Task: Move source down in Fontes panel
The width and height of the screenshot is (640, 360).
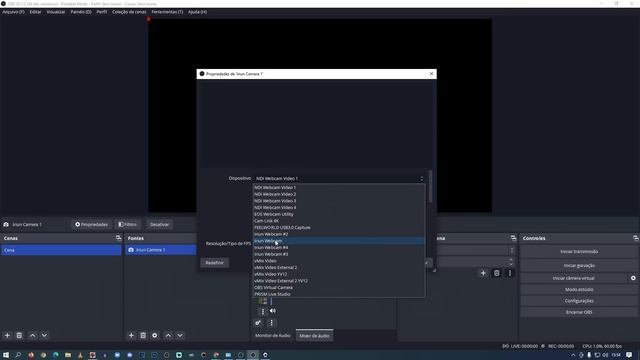Action: click(x=180, y=336)
